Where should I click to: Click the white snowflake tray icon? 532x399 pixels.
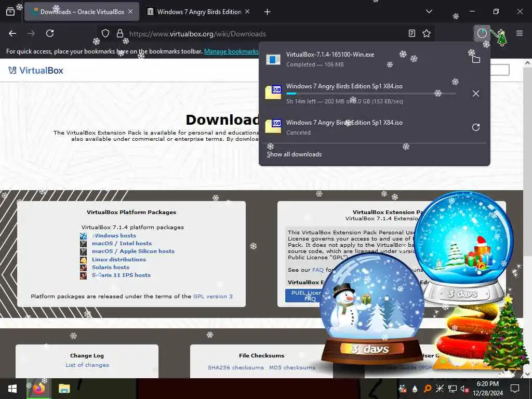pyautogui.click(x=440, y=389)
